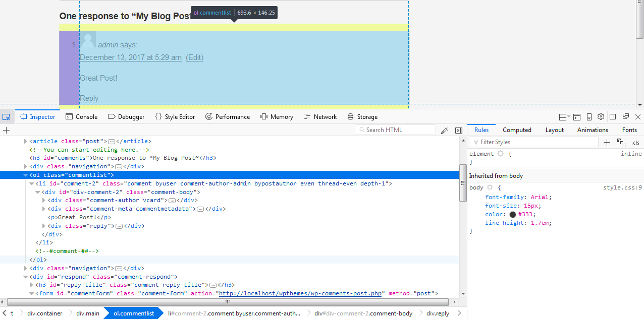Toggle pseudo-class panel icon
The image size is (644, 319).
621,143
